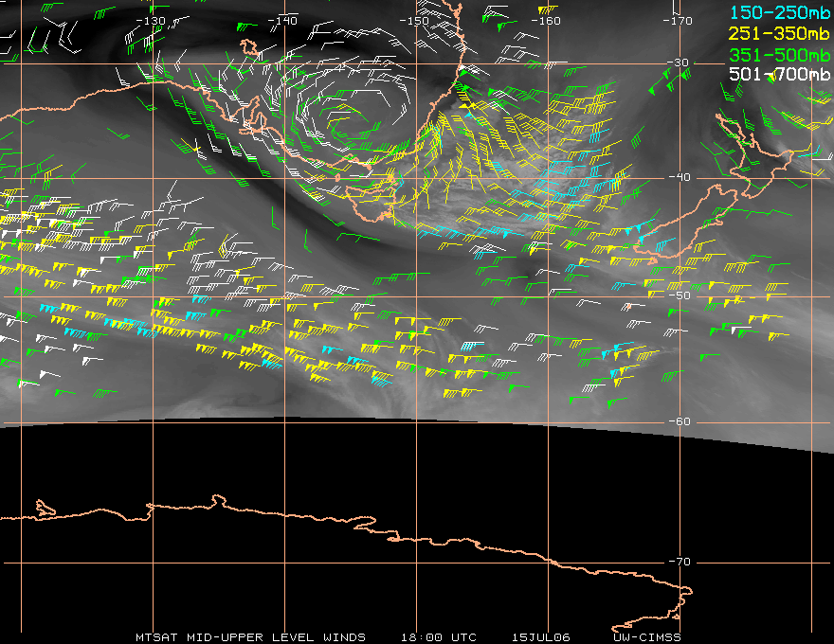This screenshot has width=834, height=644.
Task: Click the -160 longitude label
Action: tap(546, 21)
